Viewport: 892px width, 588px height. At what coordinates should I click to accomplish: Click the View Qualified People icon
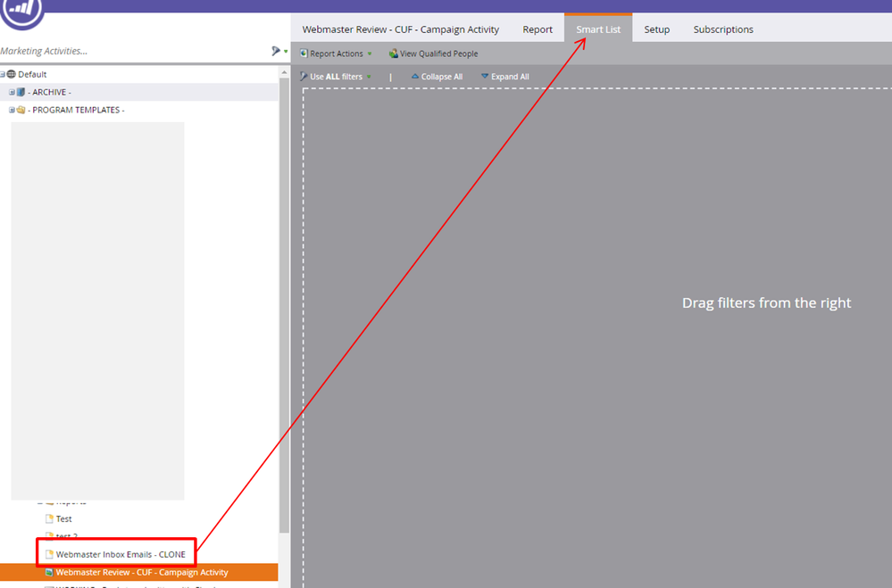click(x=393, y=54)
